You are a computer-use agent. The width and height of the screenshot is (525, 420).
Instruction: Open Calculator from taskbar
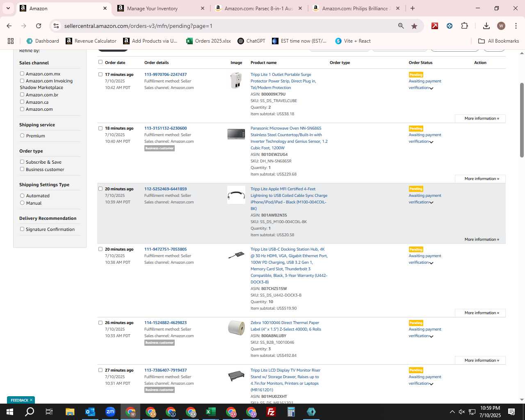(291, 412)
